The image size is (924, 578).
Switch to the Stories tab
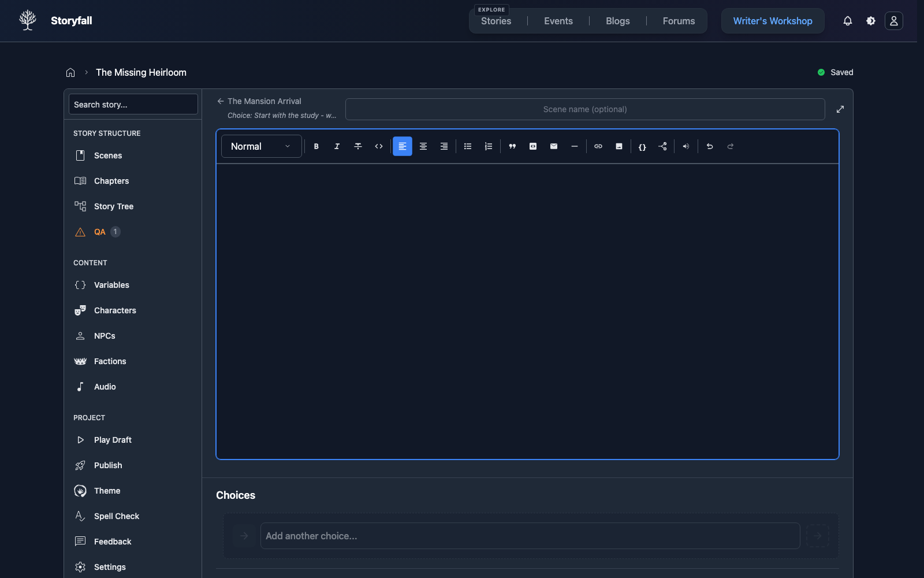(x=495, y=21)
